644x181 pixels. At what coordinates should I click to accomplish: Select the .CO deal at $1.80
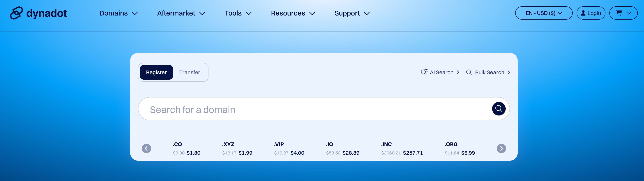click(187, 148)
